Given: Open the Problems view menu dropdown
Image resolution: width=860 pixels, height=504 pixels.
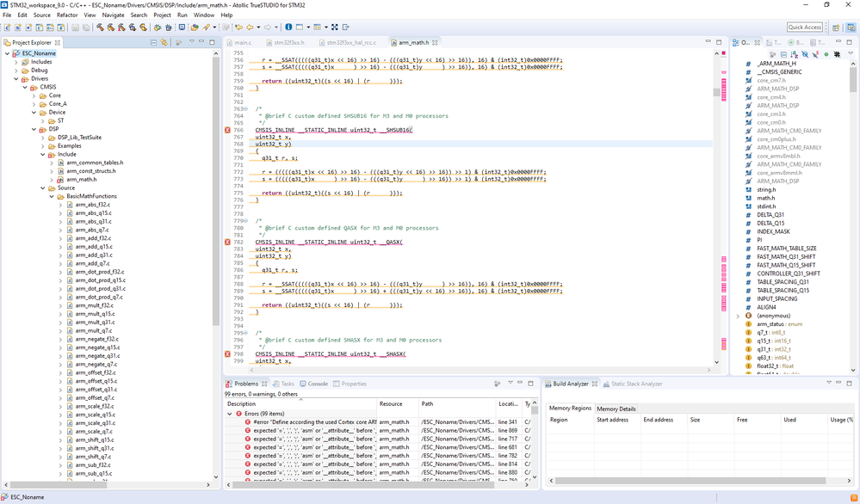Looking at the screenshot, I should tap(510, 383).
